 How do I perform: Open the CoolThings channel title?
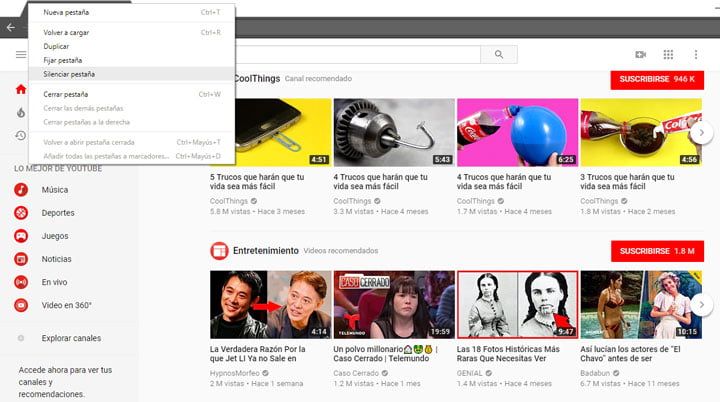pyautogui.click(x=257, y=79)
